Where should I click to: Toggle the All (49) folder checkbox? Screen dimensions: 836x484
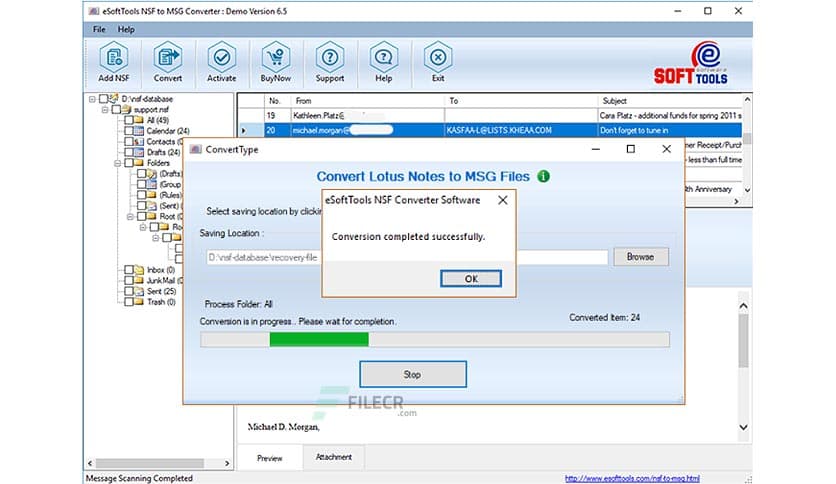pos(128,120)
